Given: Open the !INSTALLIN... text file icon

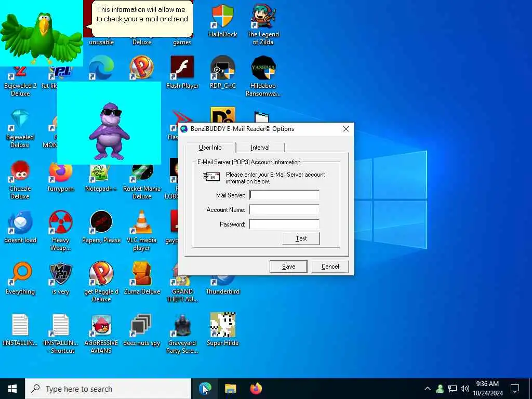Looking at the screenshot, I should pos(20,330).
